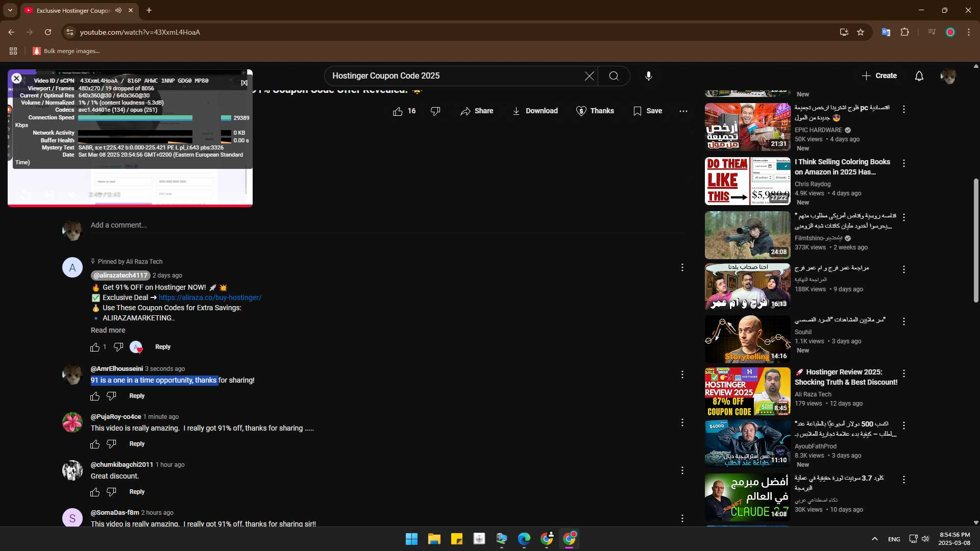Open the Create menu

[879, 76]
